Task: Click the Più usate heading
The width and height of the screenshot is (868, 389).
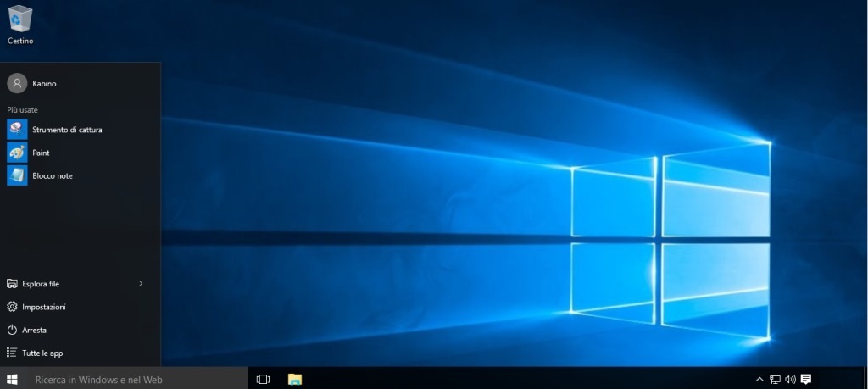Action: pyautogui.click(x=23, y=110)
